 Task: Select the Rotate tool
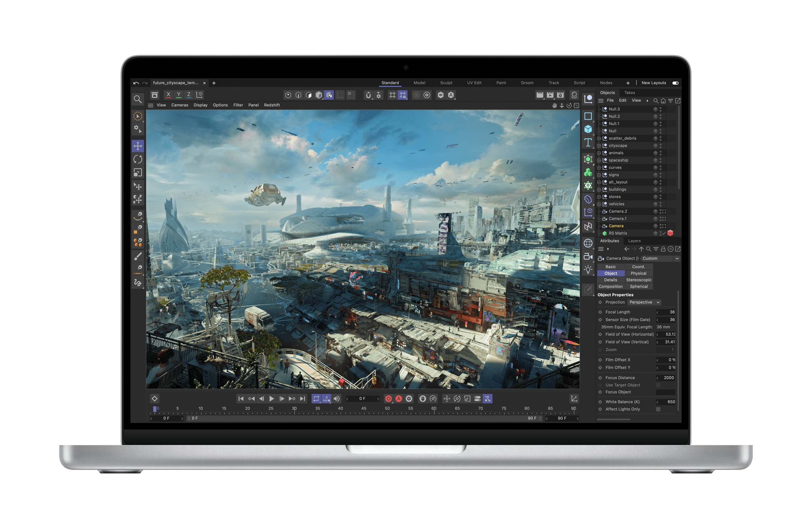(x=138, y=159)
